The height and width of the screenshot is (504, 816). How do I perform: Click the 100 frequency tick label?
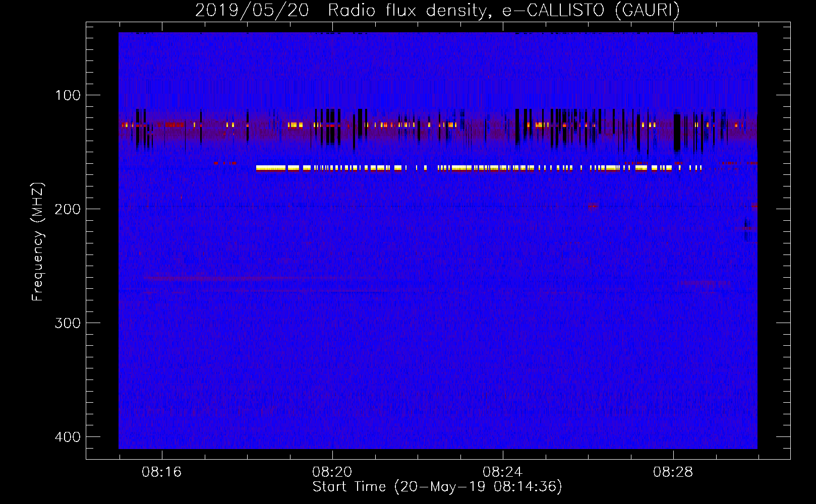click(68, 95)
